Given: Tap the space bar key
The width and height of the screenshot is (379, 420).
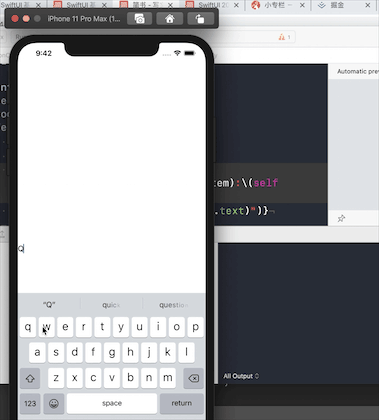Looking at the screenshot, I should pyautogui.click(x=112, y=403).
